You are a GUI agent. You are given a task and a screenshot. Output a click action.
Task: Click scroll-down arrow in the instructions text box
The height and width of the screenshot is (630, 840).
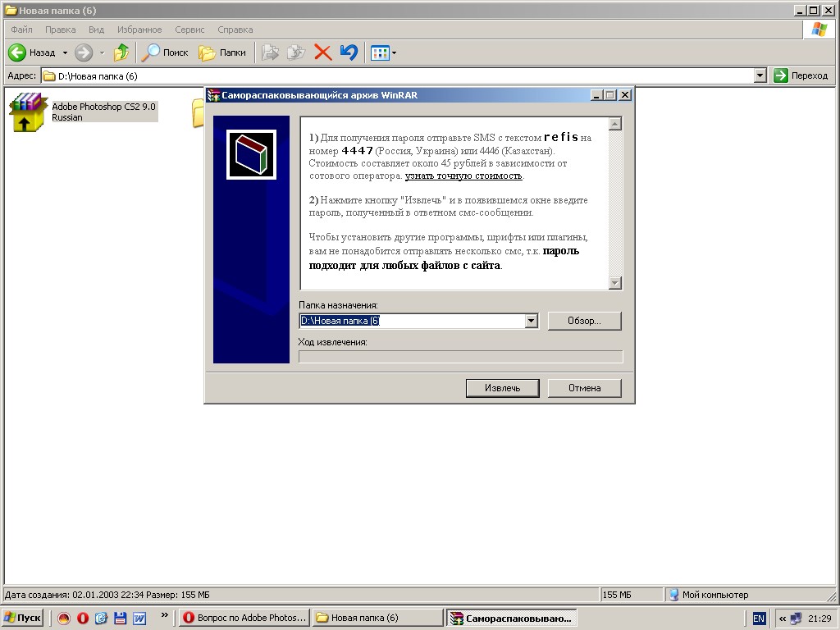point(615,282)
